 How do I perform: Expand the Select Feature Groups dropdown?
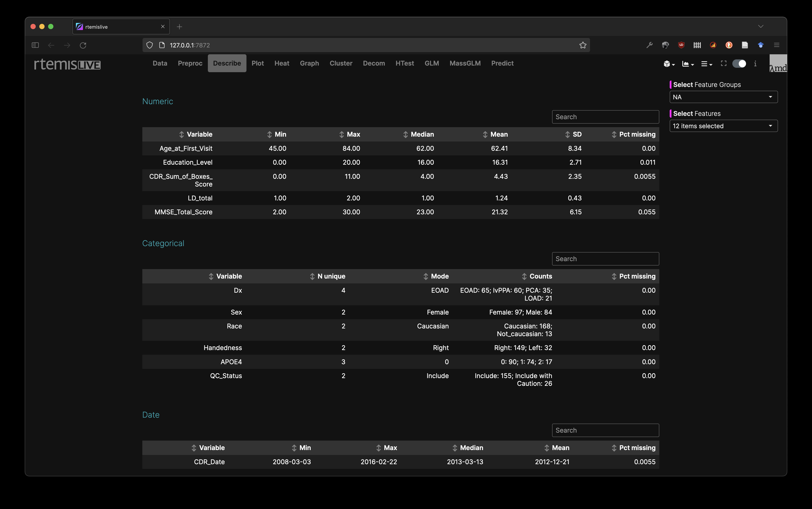[723, 97]
